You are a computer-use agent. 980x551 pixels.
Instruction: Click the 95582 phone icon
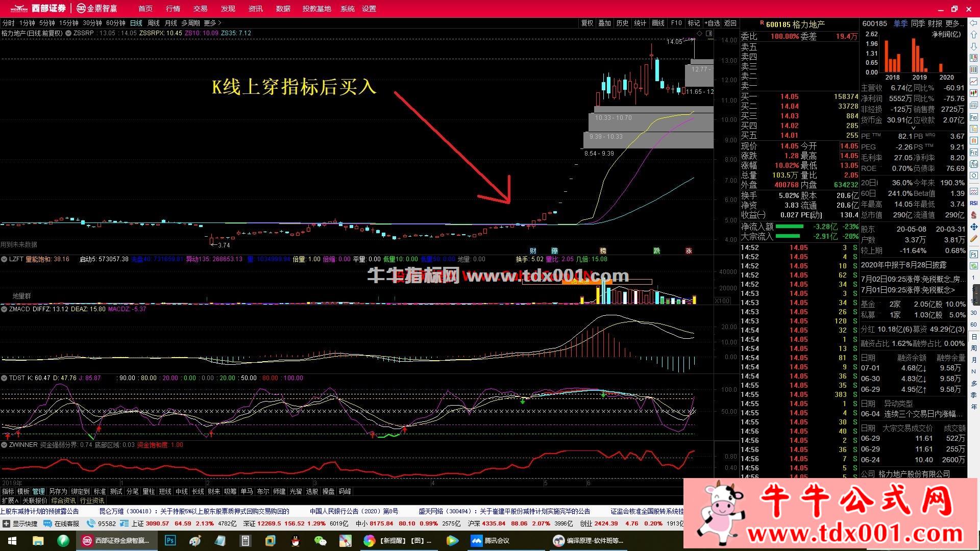tap(91, 523)
